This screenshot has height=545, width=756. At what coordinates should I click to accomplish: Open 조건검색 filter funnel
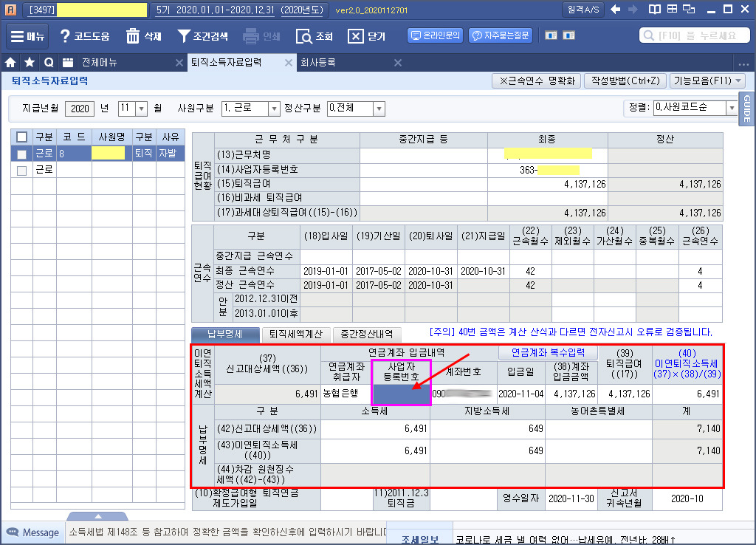click(202, 36)
